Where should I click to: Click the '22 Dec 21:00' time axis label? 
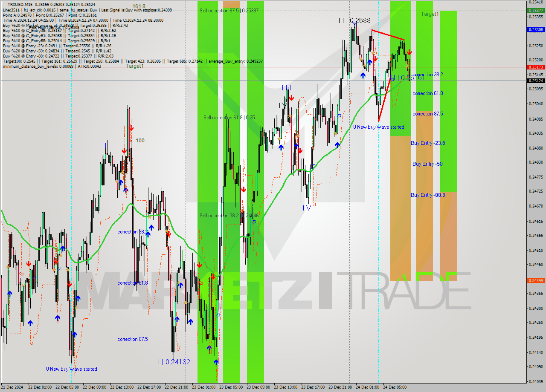coord(176,387)
